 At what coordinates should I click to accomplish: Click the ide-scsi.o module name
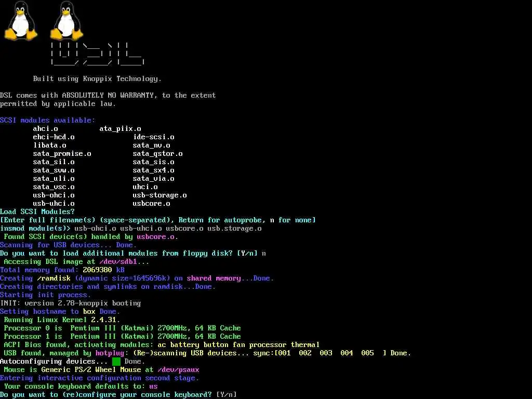153,137
